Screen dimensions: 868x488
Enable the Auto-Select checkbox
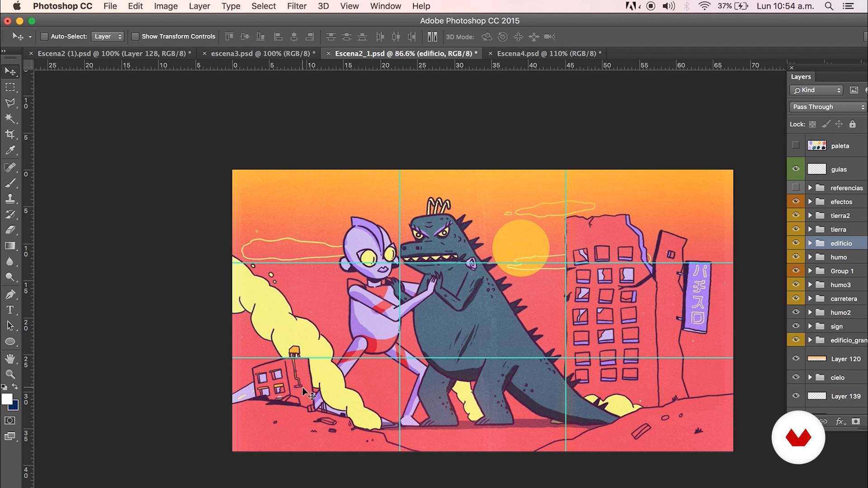point(44,37)
